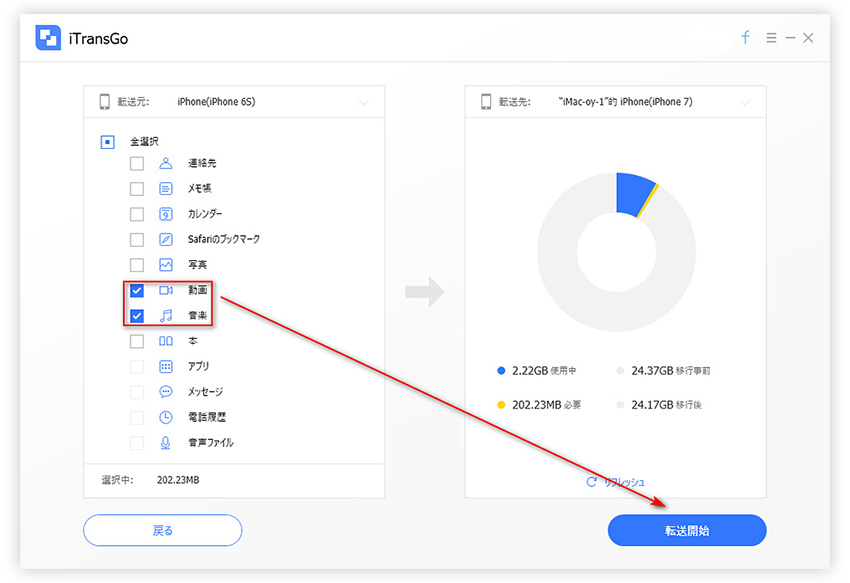Click the refresh (リフレッシュ) link

(616, 482)
